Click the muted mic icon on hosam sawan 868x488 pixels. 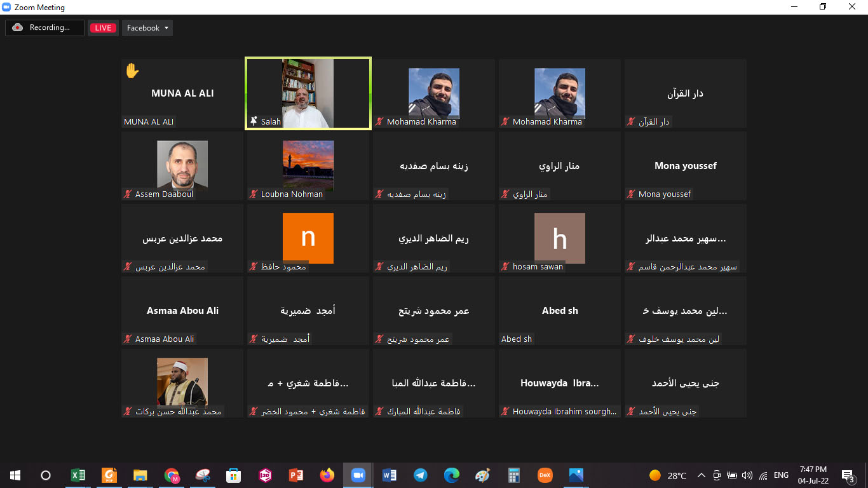click(505, 267)
